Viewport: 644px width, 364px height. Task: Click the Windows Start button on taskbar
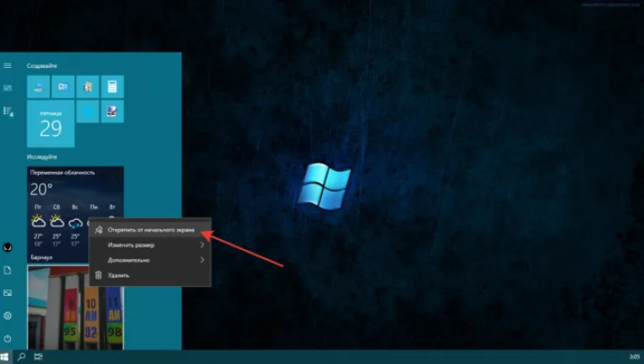point(4,356)
